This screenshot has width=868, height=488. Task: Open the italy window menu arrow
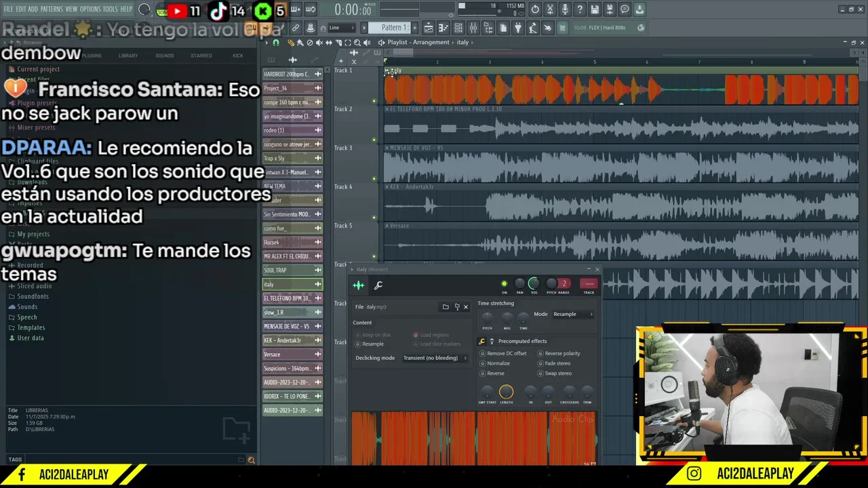pyautogui.click(x=353, y=270)
